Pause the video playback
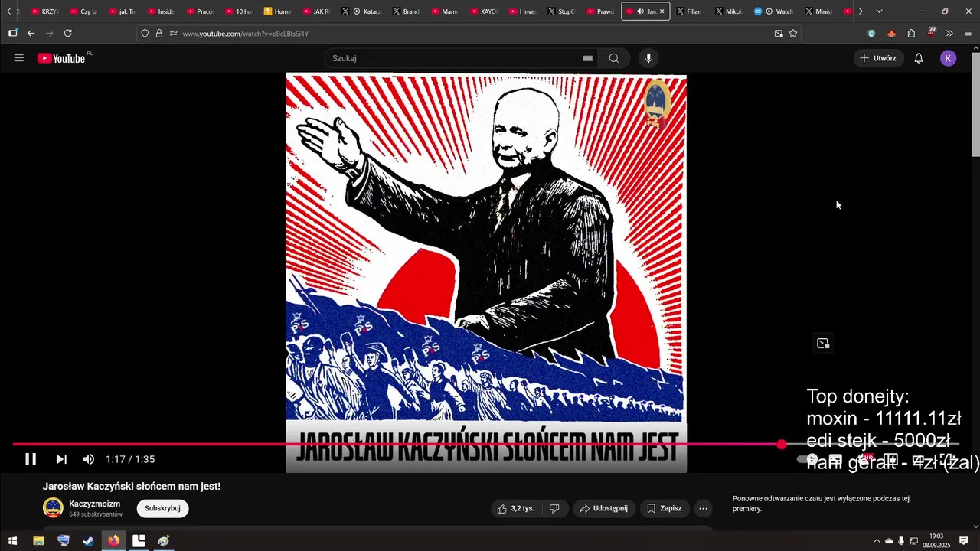Screen dimensions: 980x551 click(31, 459)
